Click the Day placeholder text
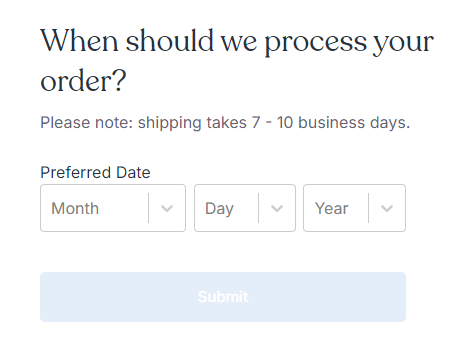 click(x=219, y=209)
